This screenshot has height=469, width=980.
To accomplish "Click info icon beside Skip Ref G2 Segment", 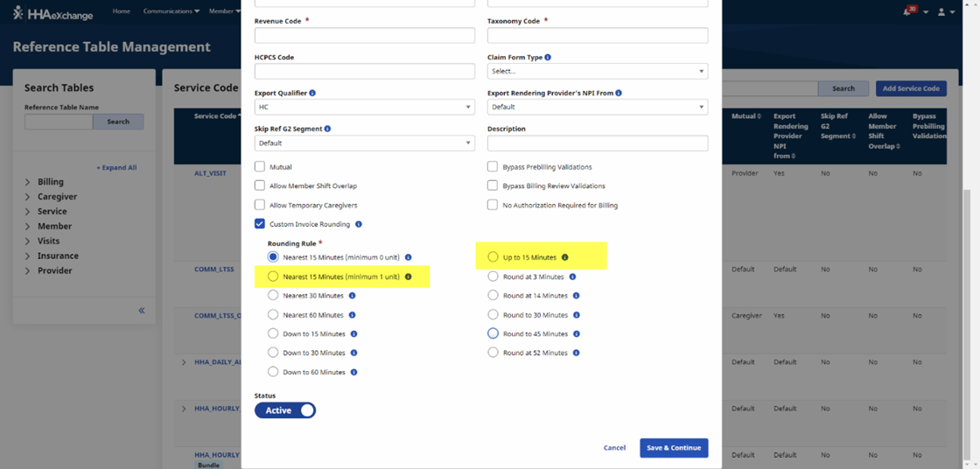I will [327, 129].
